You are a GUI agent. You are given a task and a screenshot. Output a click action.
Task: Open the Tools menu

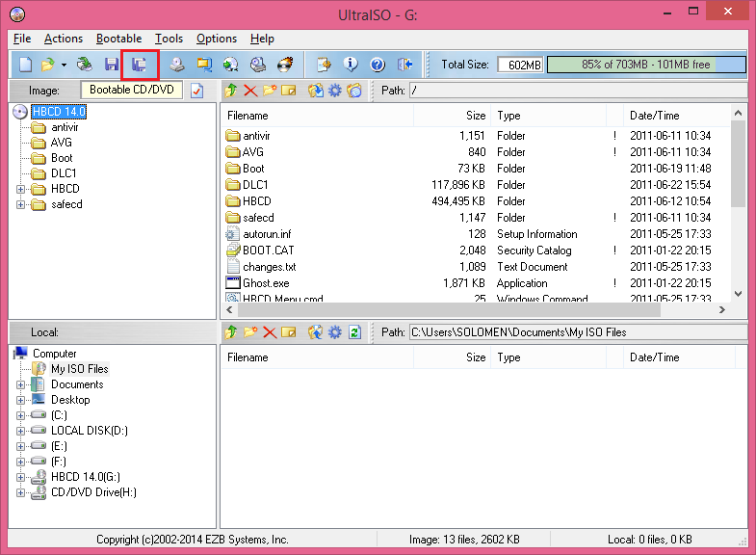[x=169, y=39]
